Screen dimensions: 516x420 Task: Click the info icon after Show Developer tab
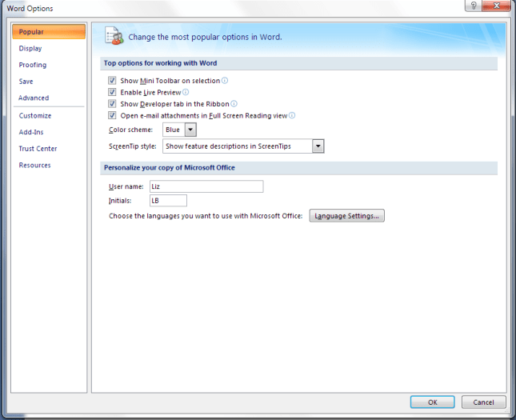[x=234, y=104]
